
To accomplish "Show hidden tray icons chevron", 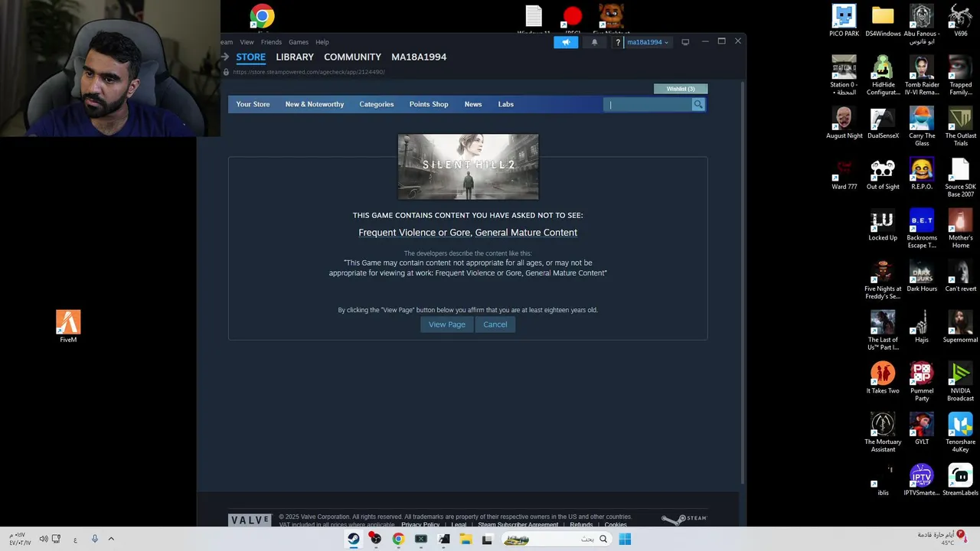I will point(111,539).
